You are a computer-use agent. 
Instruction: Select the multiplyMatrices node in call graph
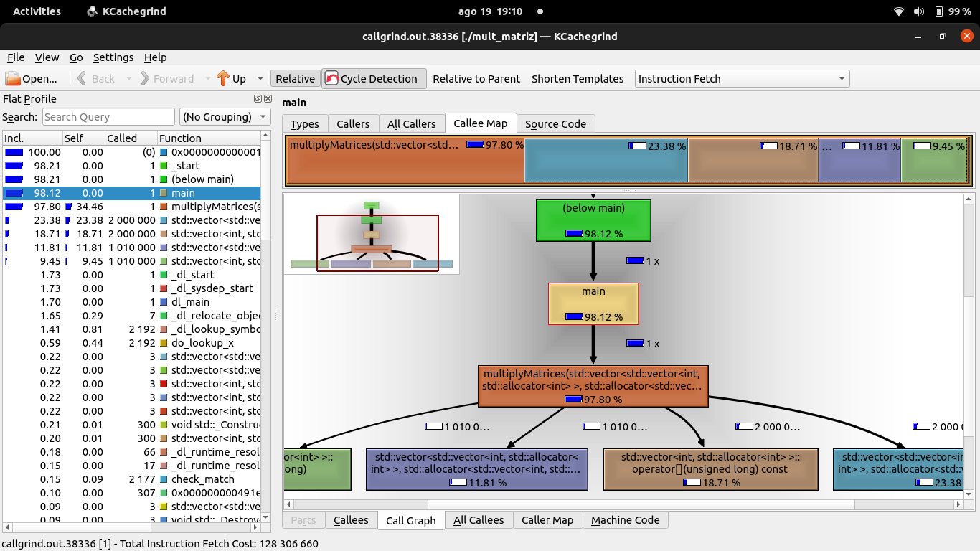pos(593,386)
